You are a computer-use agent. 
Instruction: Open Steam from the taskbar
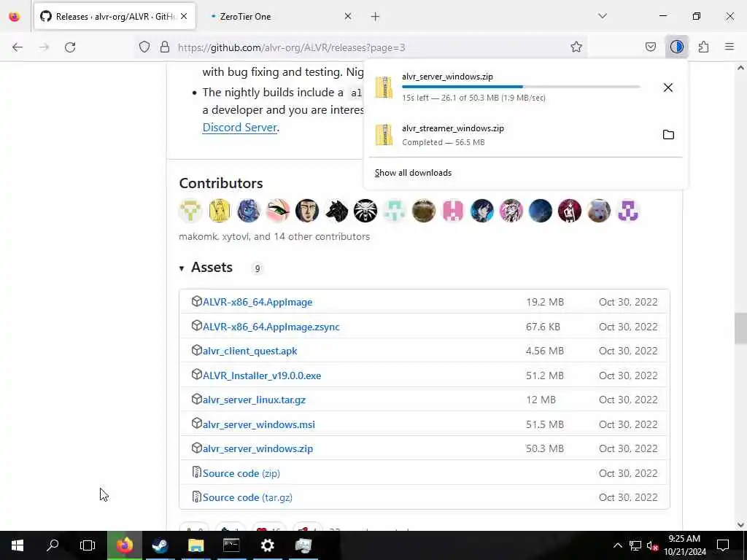point(160,545)
